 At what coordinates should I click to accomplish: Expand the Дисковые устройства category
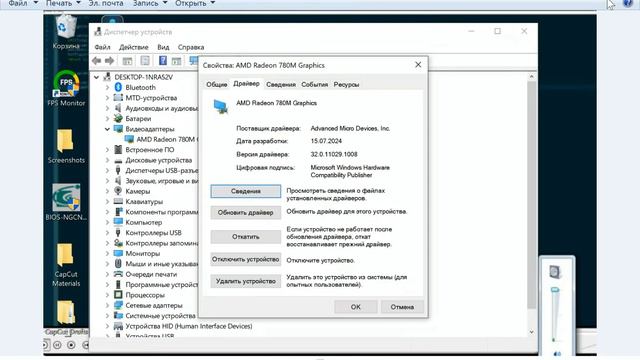107,160
